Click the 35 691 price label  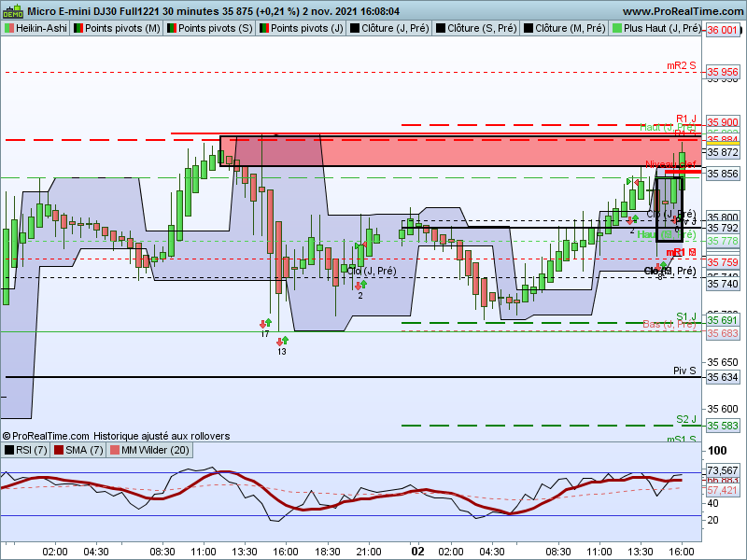[722, 320]
